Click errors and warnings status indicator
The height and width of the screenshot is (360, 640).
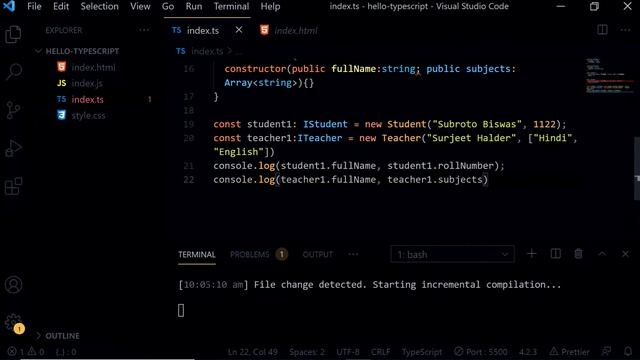26,351
